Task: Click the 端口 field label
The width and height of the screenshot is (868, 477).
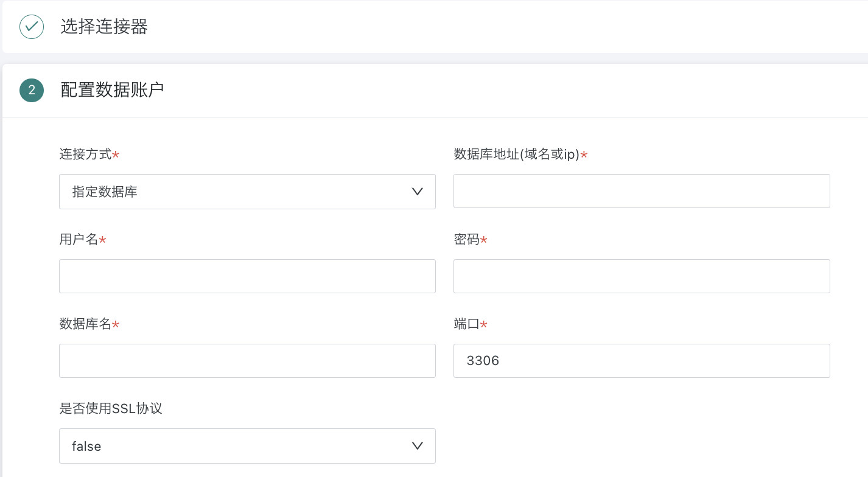Action: pos(467,324)
